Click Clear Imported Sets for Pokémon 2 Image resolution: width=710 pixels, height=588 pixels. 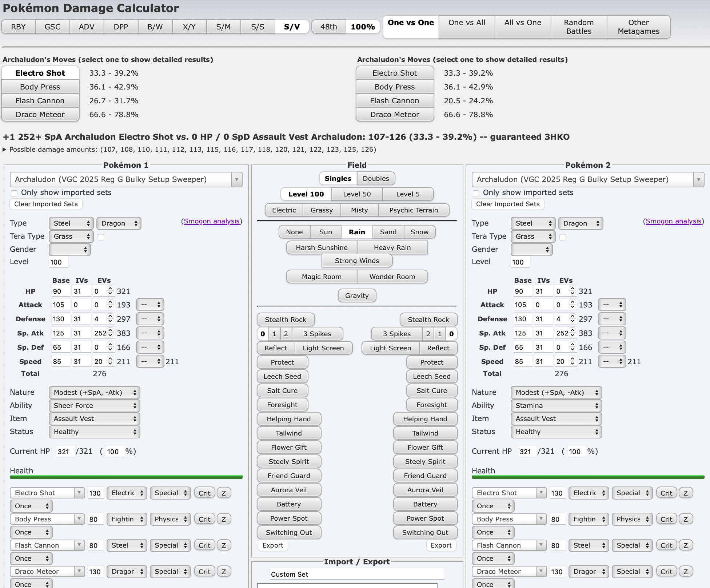(508, 204)
